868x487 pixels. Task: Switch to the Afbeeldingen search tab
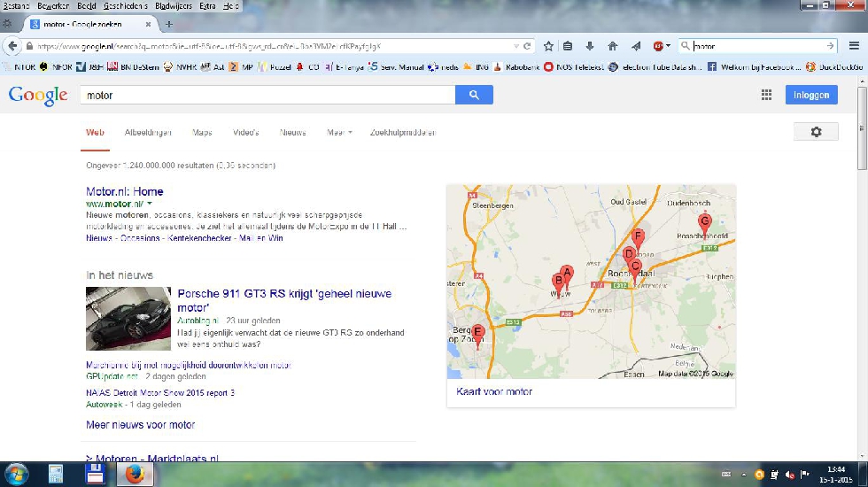click(148, 132)
